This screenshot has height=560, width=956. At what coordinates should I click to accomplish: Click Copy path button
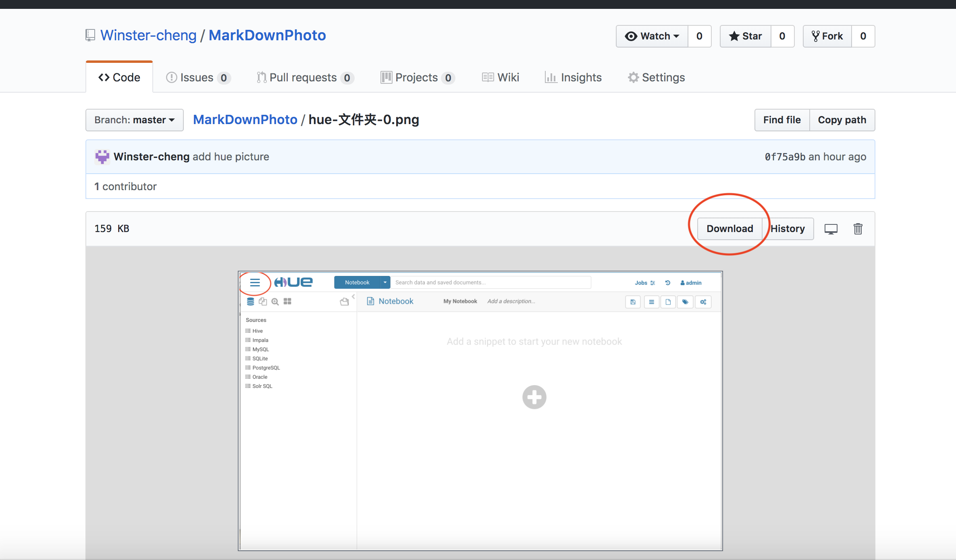[842, 120]
